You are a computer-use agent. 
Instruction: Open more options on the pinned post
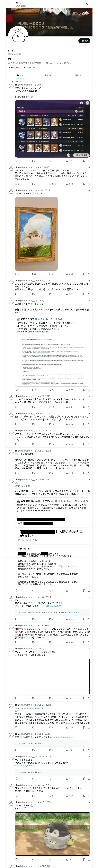[x=89, y=85]
